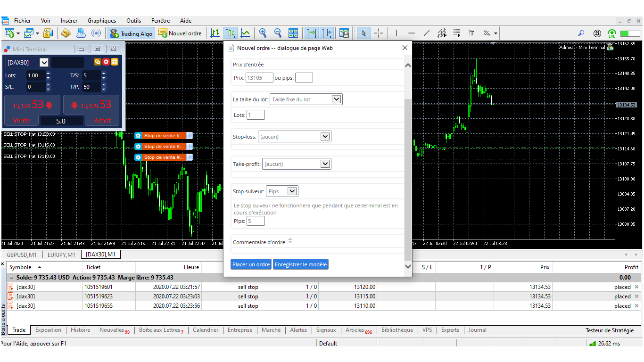Toggle the Trading Algo button
The image size is (644, 362).
131,33
